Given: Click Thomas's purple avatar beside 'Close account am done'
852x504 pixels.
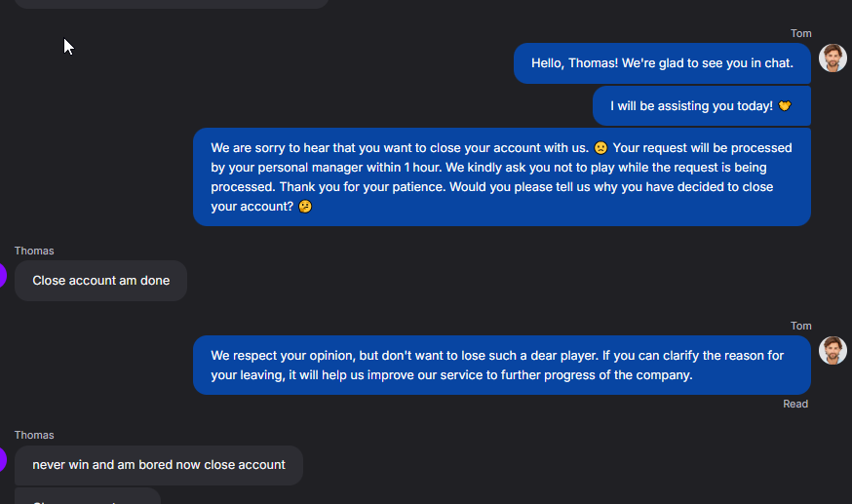Looking at the screenshot, I should pos(3,275).
